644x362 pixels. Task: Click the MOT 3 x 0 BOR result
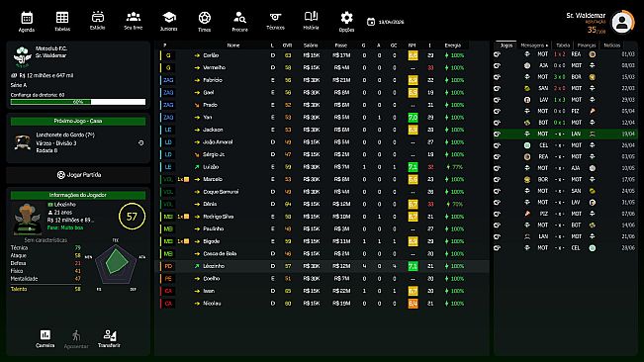(x=559, y=77)
